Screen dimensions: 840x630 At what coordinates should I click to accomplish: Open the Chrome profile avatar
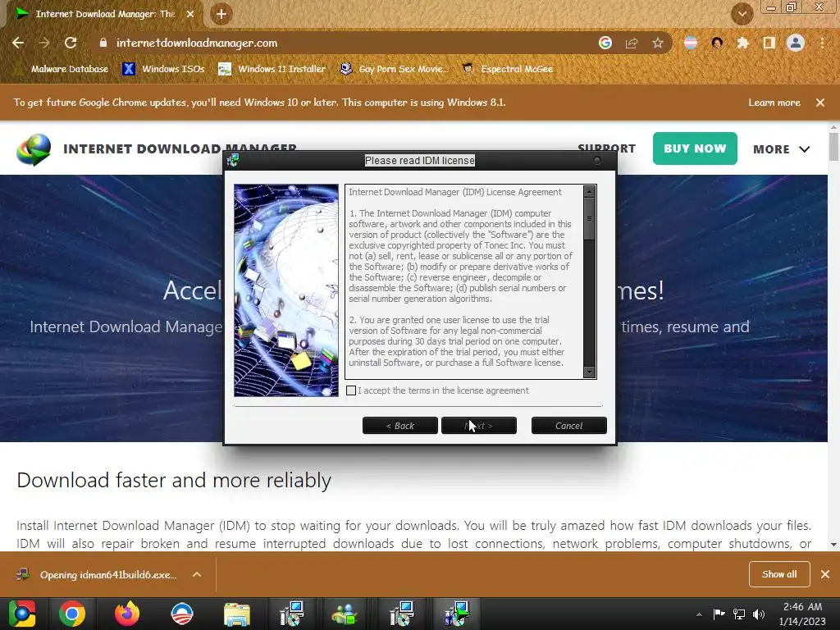pos(796,43)
